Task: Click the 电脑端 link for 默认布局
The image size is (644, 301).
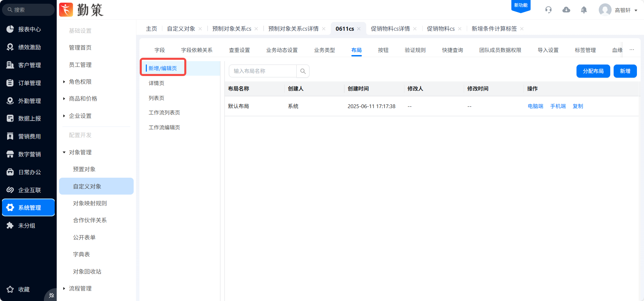Action: tap(535, 106)
